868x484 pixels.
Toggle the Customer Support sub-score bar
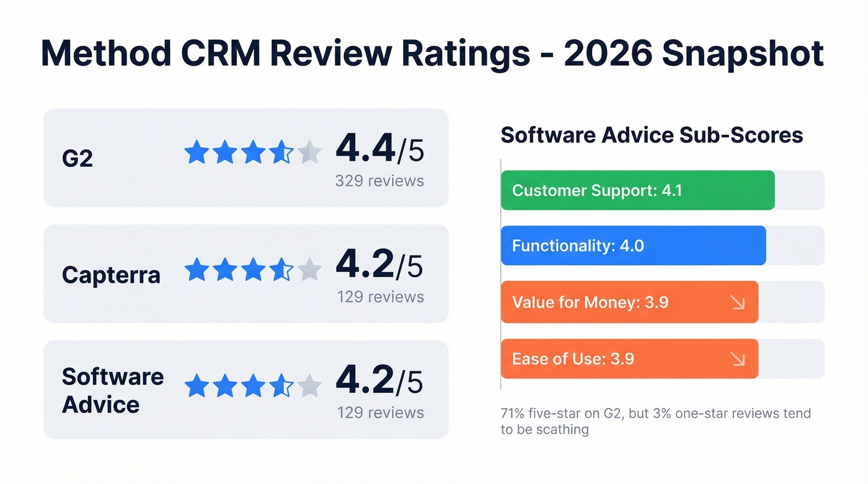(x=637, y=190)
